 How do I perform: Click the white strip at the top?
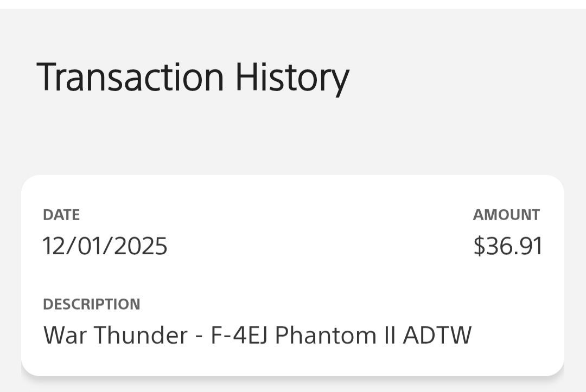tap(293, 4)
